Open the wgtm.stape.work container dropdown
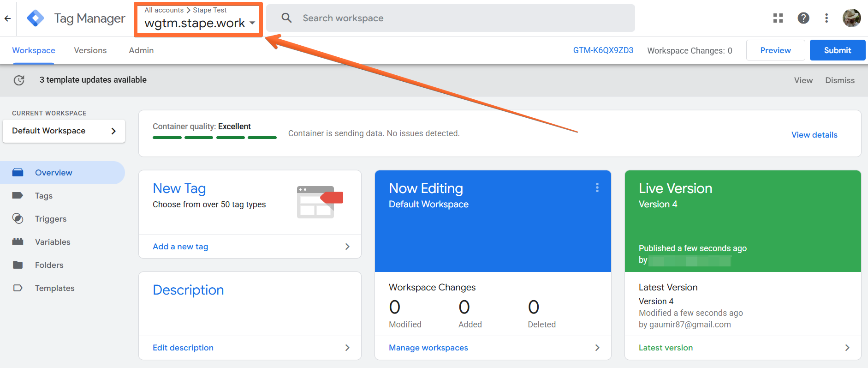868x368 pixels. pos(200,23)
